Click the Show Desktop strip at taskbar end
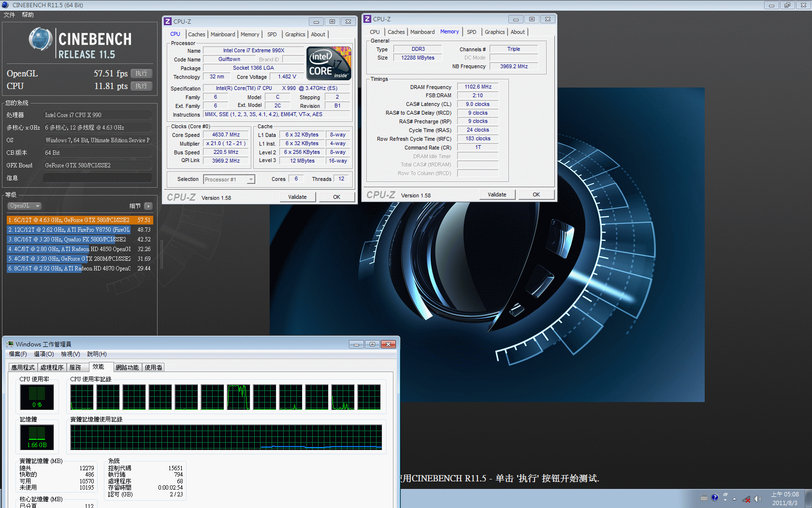The image size is (812, 508). tap(809, 499)
